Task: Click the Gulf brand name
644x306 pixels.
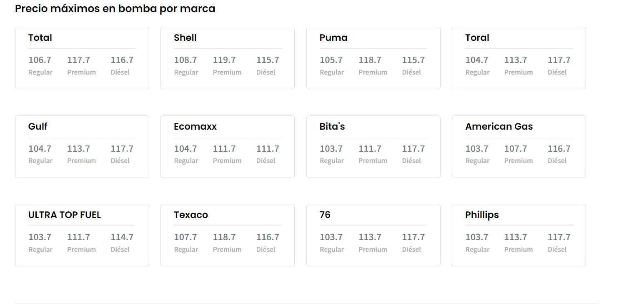Action: point(37,126)
